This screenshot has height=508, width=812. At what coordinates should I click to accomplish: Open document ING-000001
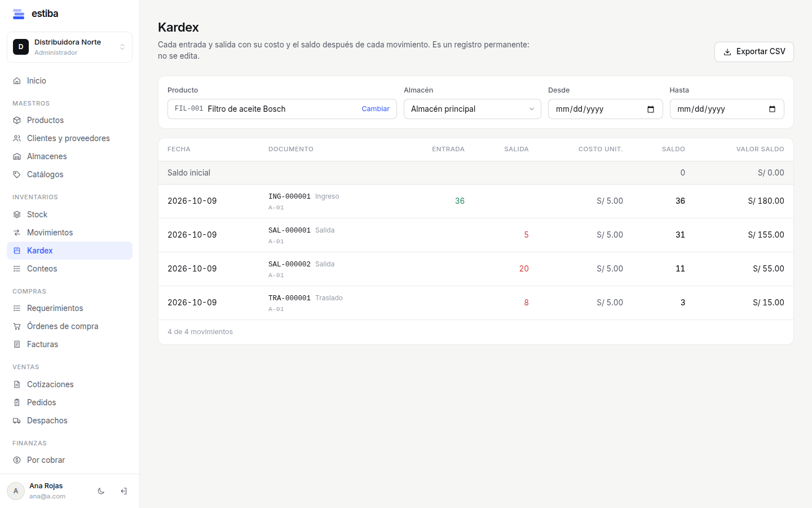pos(289,196)
